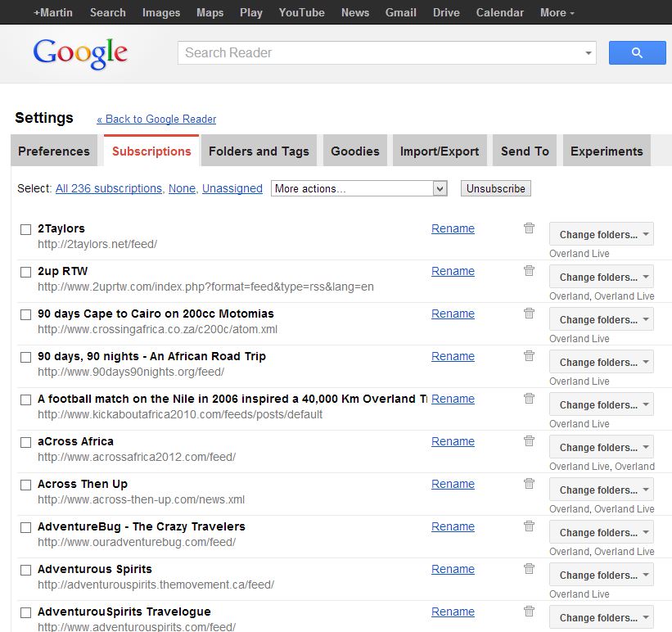Viewport: 672px width, 632px height.
Task: Rename the 2Taylors subscription
Action: [453, 228]
